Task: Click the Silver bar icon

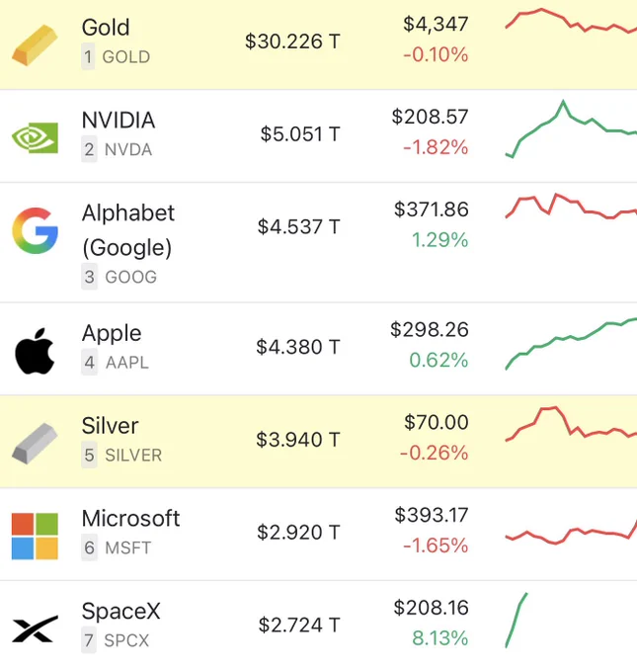Action: 35,444
